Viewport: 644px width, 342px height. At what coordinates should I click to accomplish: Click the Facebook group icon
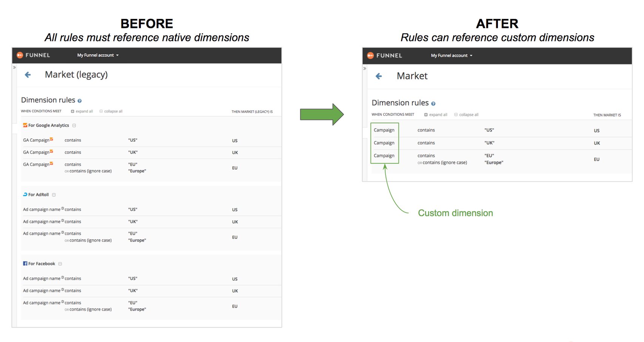click(x=25, y=264)
